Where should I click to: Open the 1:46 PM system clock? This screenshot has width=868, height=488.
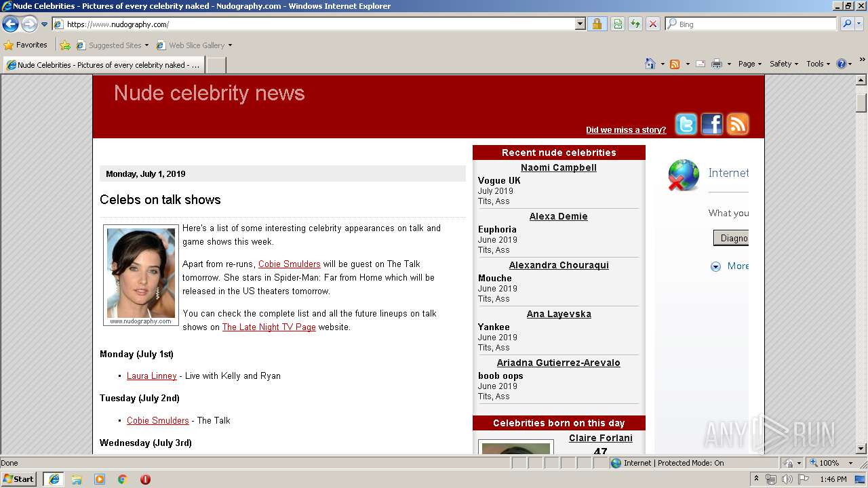pos(833,479)
